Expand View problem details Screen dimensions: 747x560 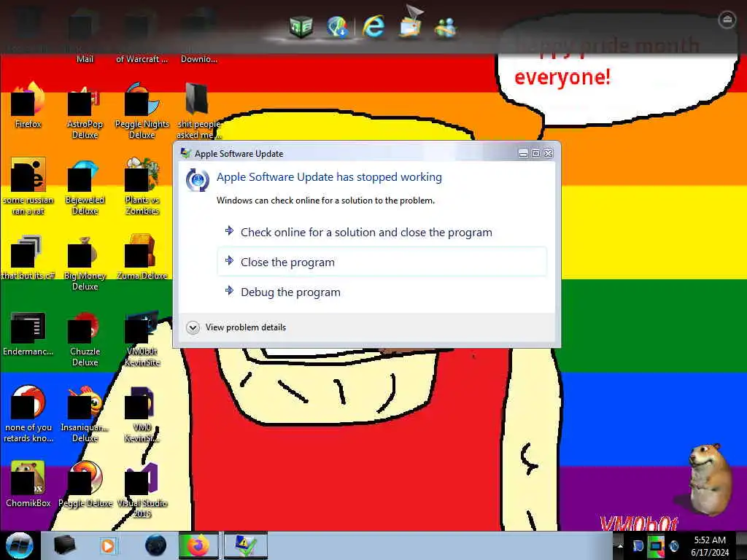(x=236, y=327)
